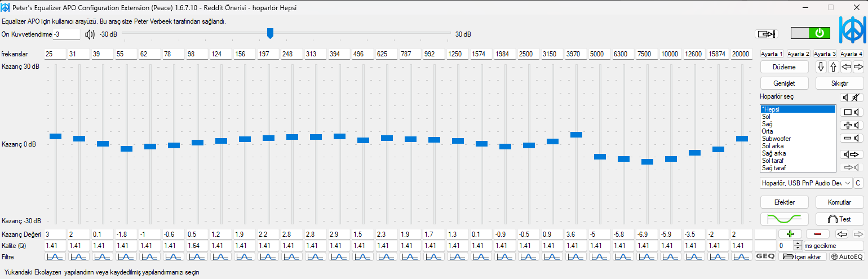868x279 pixels.
Task: Select Sağ taraf in the speaker list
Action: [798, 168]
